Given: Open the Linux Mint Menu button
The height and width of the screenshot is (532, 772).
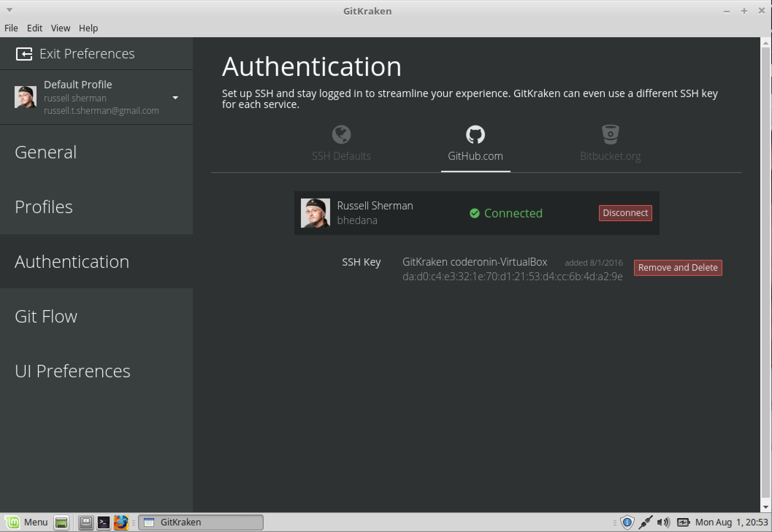Looking at the screenshot, I should click(x=26, y=523).
